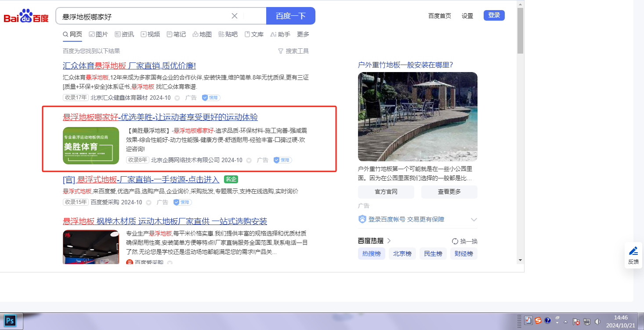Click the restore window icon in the taskbar tray
This screenshot has height=330, width=644.
click(x=557, y=318)
